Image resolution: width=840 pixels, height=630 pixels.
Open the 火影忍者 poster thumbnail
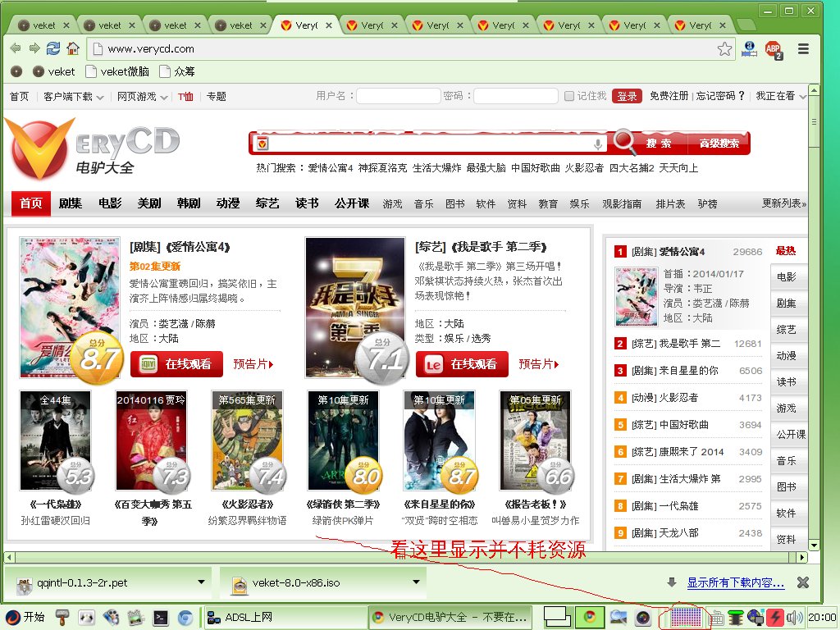[x=247, y=440]
